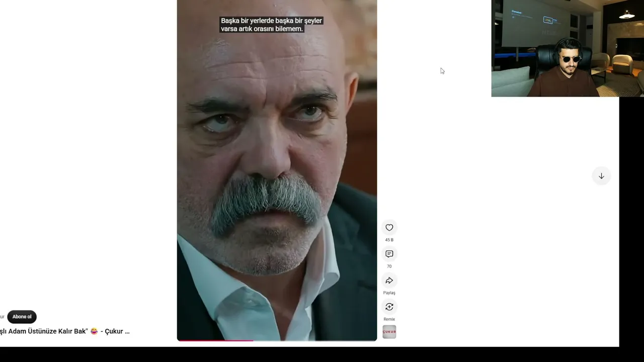Click the streamer webcam overlay
644x362 pixels.
568,48
